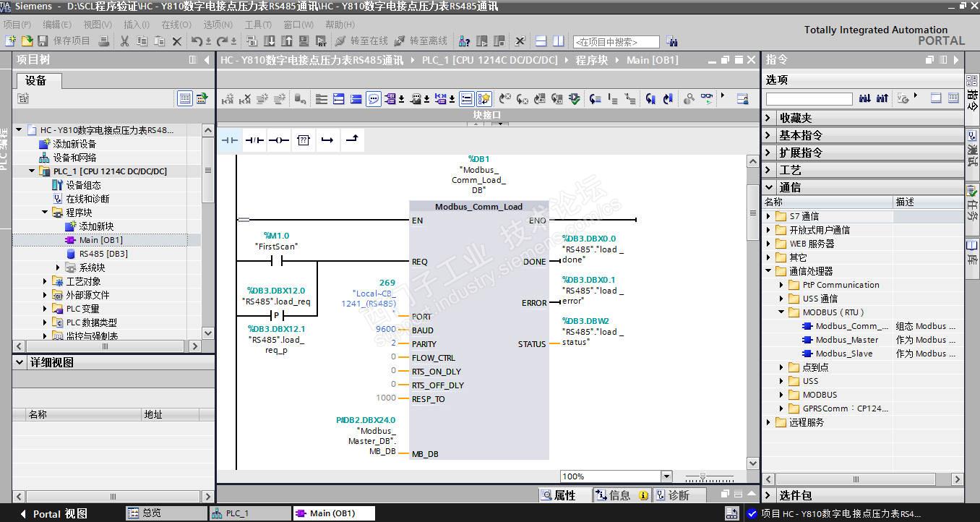This screenshot has height=522, width=980.
Task: Click the find-up icon in instructions options
Action: coord(882,98)
